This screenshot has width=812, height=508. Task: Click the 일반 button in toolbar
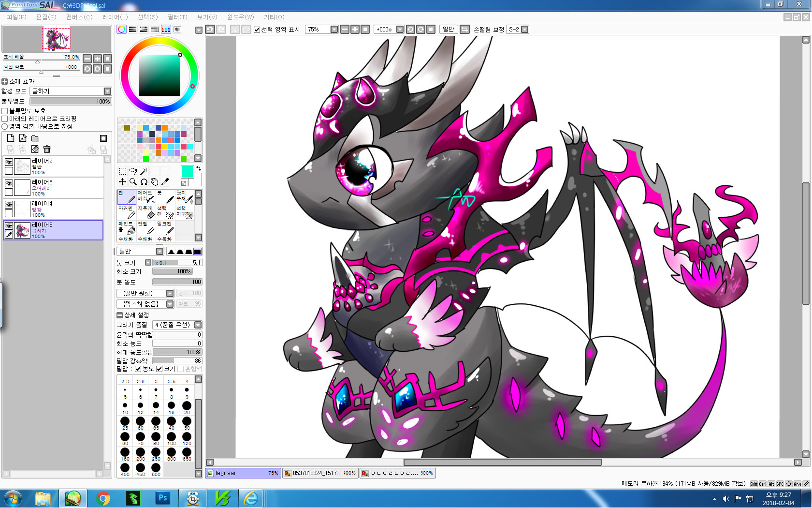click(x=449, y=30)
